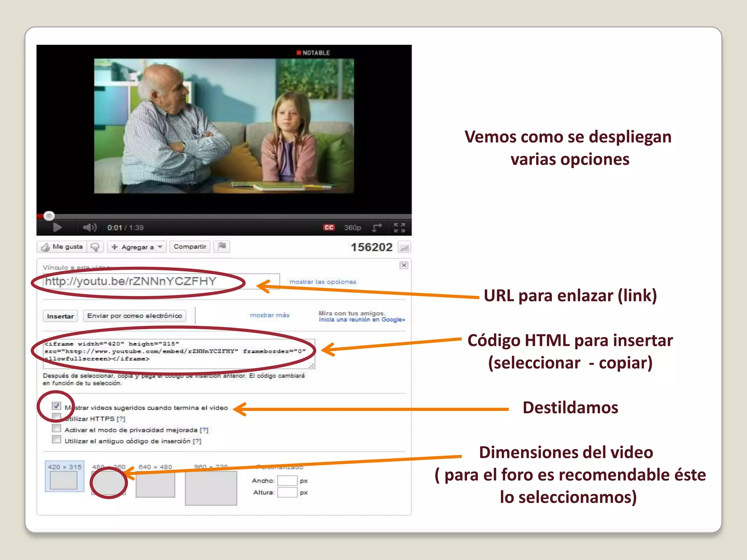Select the 420 × 315 size thumbnail

[x=65, y=477]
